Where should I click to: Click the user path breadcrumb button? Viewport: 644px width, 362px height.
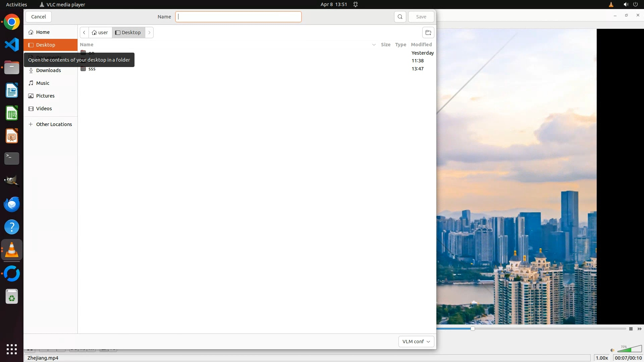pos(100,33)
